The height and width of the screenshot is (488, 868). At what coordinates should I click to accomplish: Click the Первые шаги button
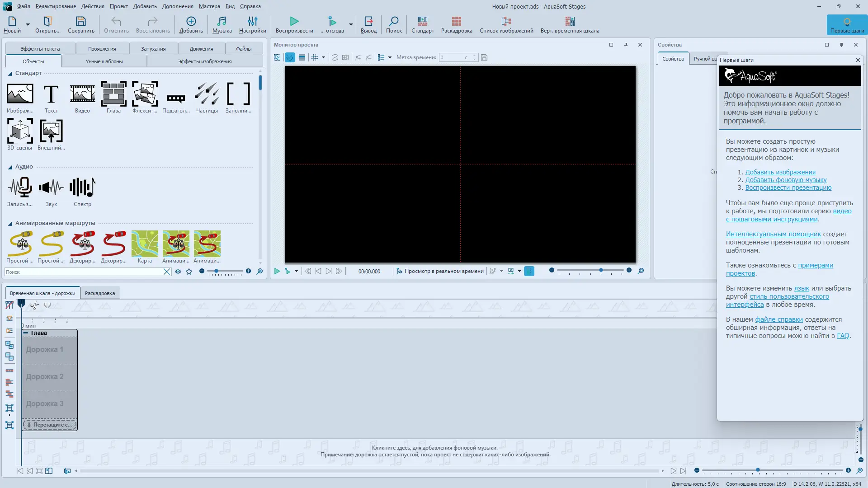847,24
